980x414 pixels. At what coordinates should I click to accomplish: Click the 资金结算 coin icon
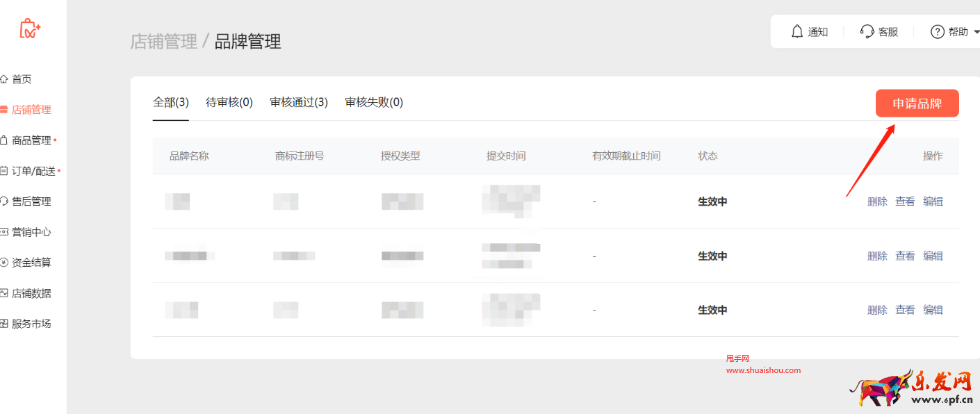pos(4,263)
